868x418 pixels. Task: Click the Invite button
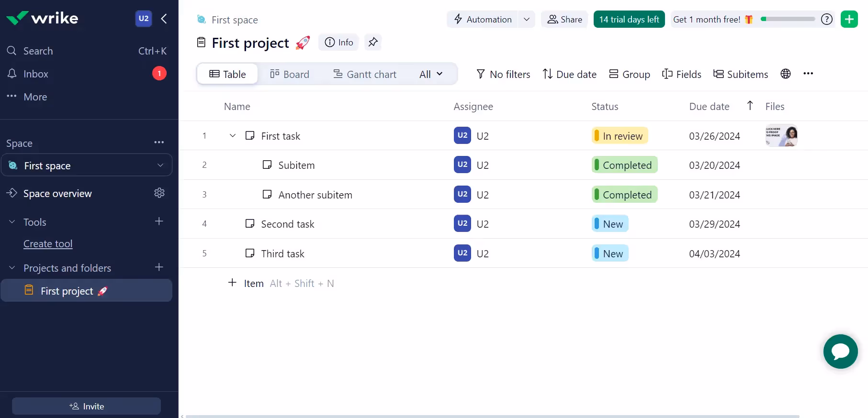coord(86,406)
